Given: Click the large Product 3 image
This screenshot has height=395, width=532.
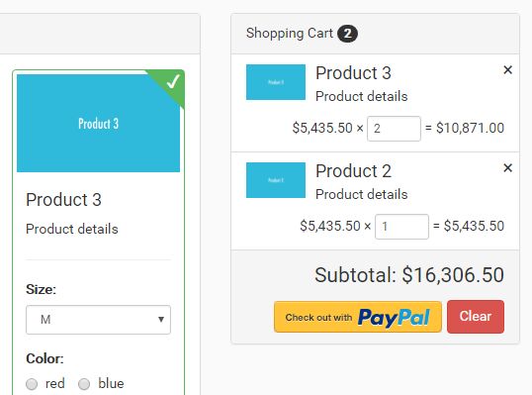Looking at the screenshot, I should click(98, 124).
